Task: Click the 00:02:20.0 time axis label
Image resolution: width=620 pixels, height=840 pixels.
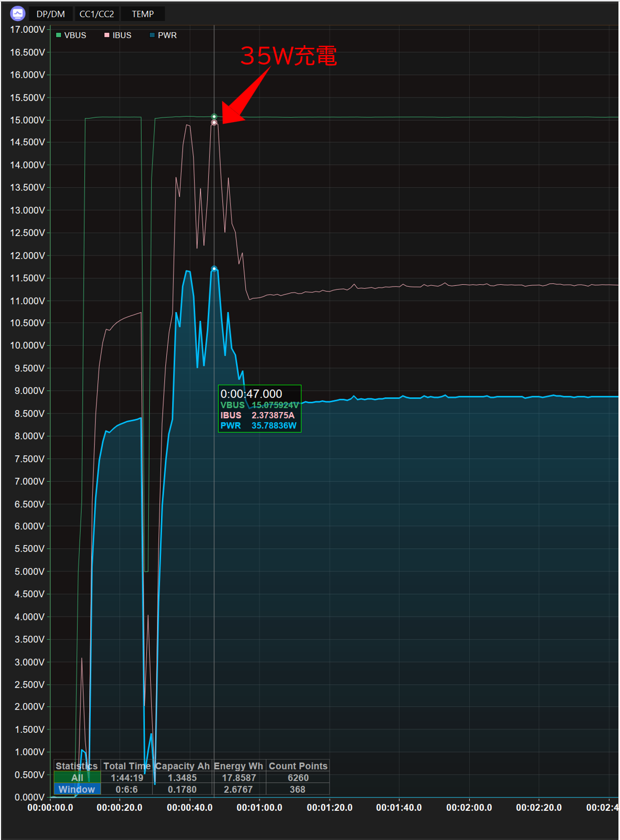Action: (x=538, y=807)
